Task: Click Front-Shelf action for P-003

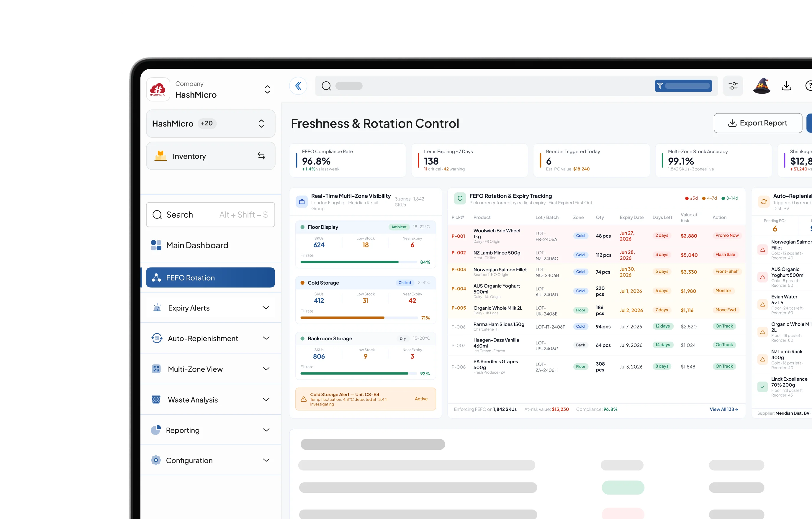Action: coord(727,271)
